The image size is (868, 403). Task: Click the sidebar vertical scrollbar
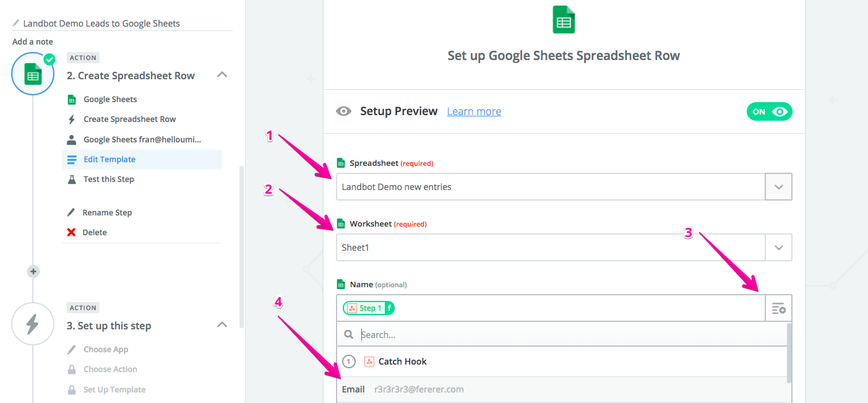[x=241, y=248]
